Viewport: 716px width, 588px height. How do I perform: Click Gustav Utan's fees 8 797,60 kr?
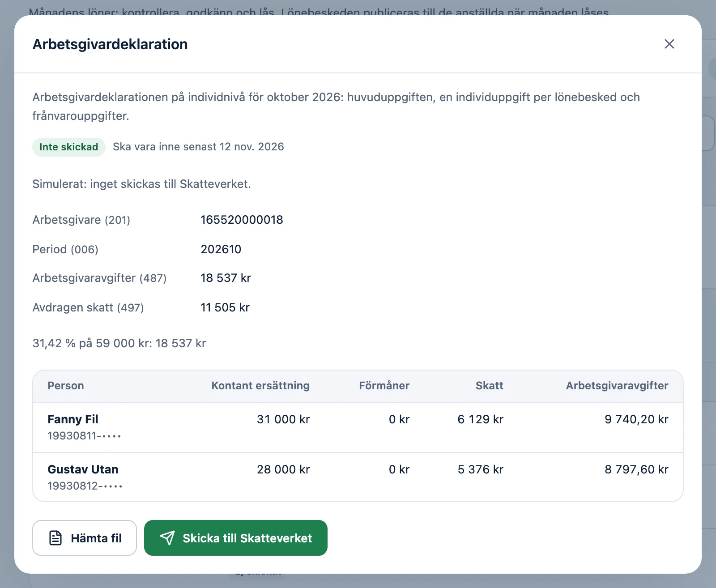point(636,469)
